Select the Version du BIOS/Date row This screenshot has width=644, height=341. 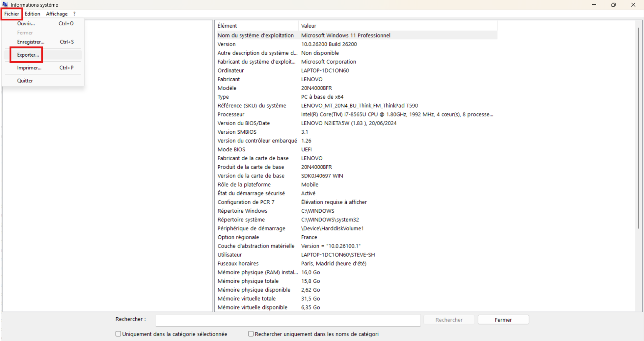point(357,123)
